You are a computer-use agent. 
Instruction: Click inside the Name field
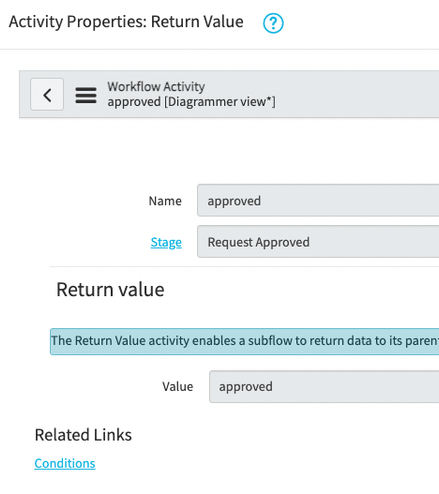click(x=318, y=200)
